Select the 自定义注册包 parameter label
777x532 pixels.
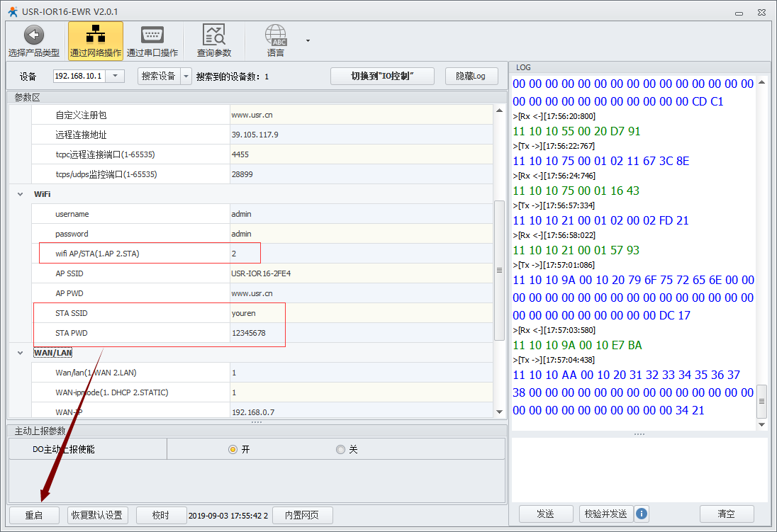coord(81,115)
